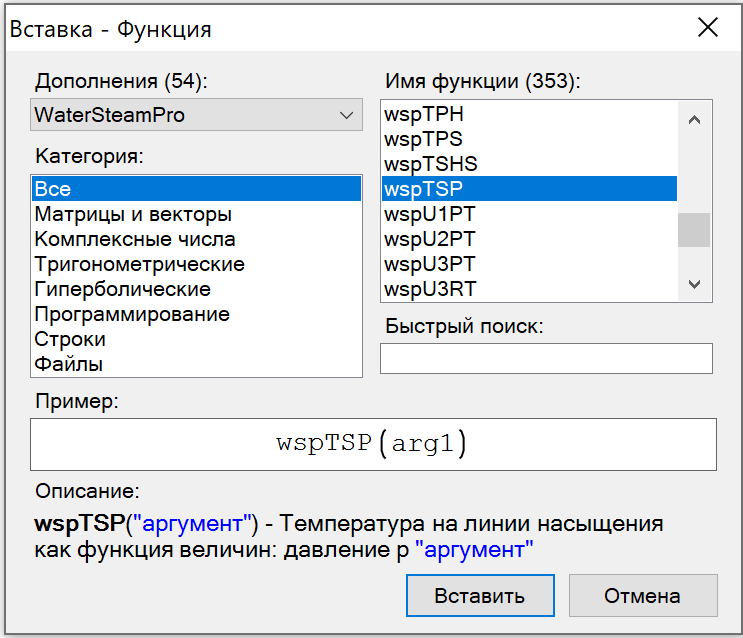Select function wspU2PT
Screen dimensions: 743x638
tap(430, 239)
